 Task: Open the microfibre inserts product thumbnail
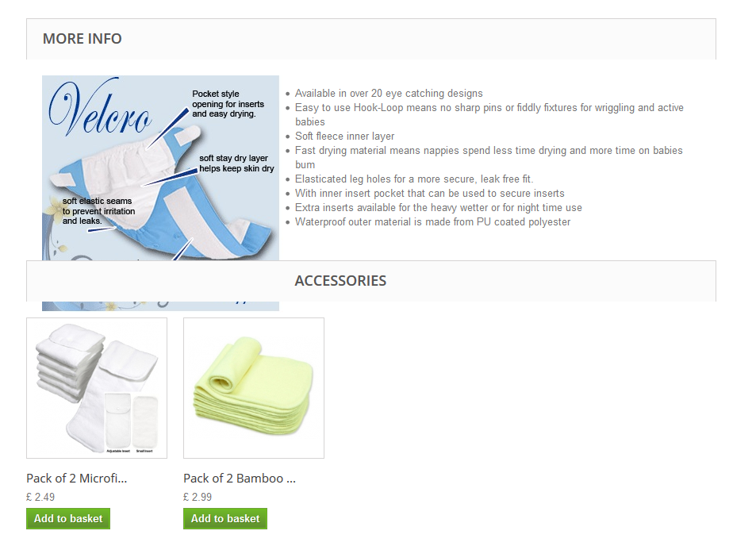(x=97, y=388)
